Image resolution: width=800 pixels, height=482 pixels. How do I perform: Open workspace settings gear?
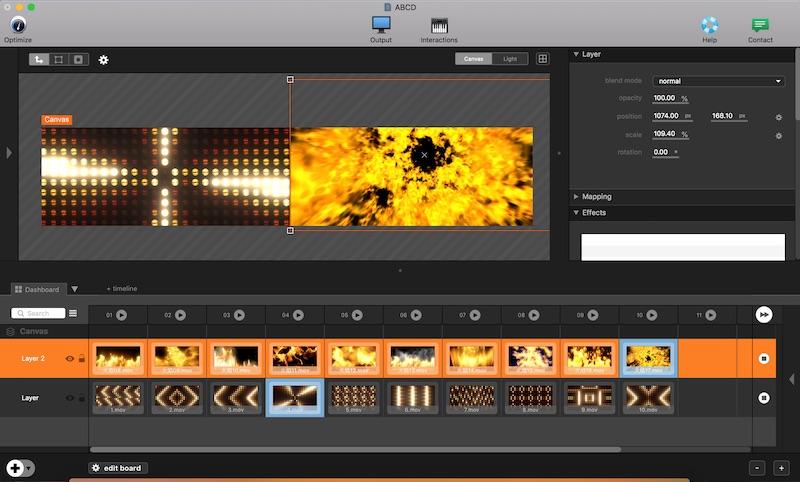tap(104, 60)
